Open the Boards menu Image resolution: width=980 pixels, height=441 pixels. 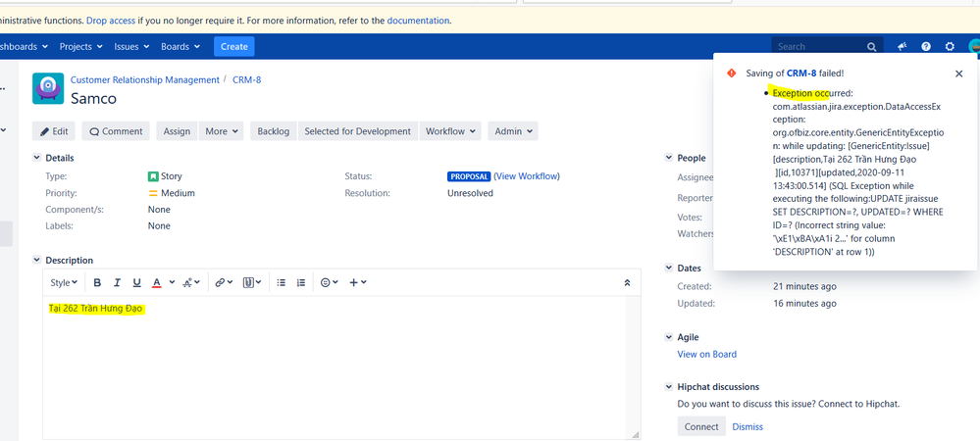(x=180, y=46)
